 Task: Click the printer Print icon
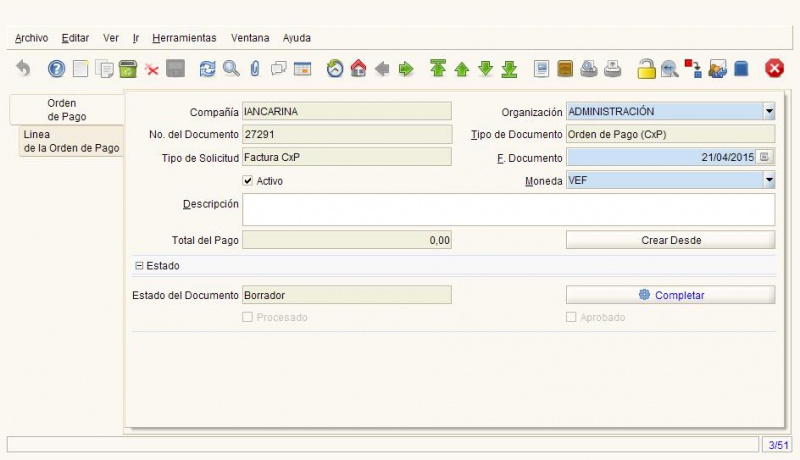click(612, 68)
